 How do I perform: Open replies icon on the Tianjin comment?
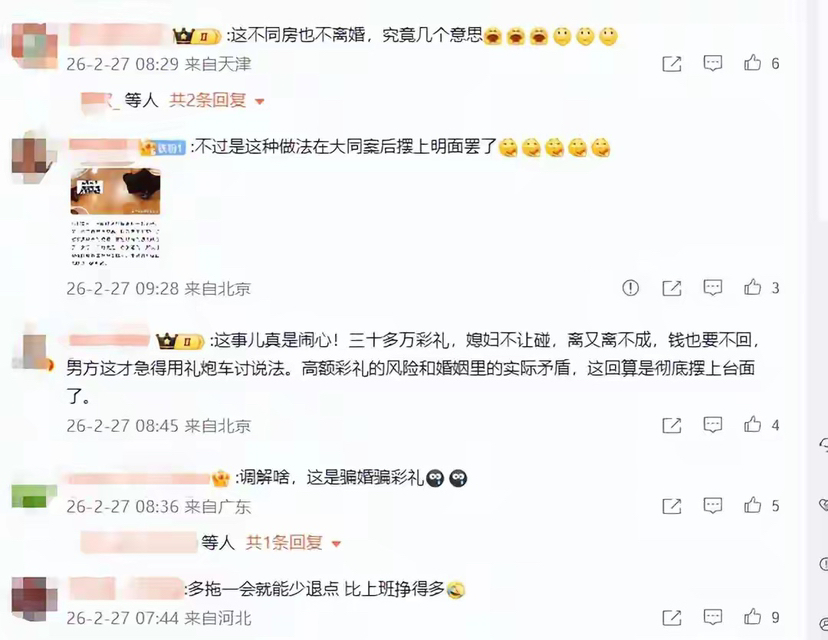712,64
